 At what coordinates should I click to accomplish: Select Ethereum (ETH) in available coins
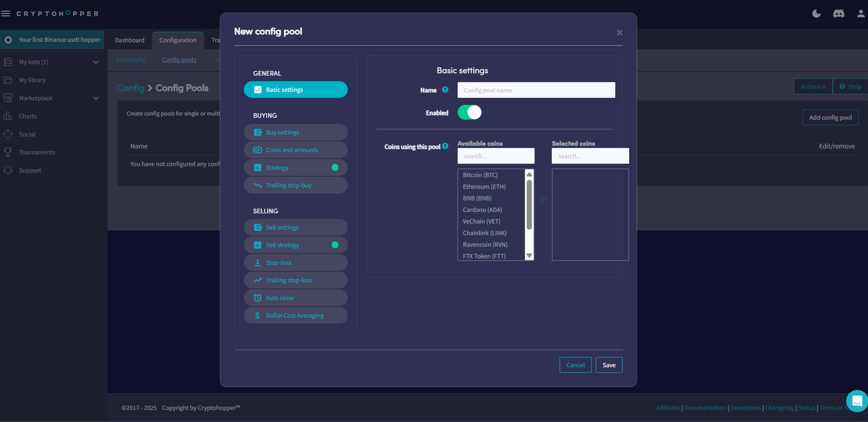[x=491, y=187]
